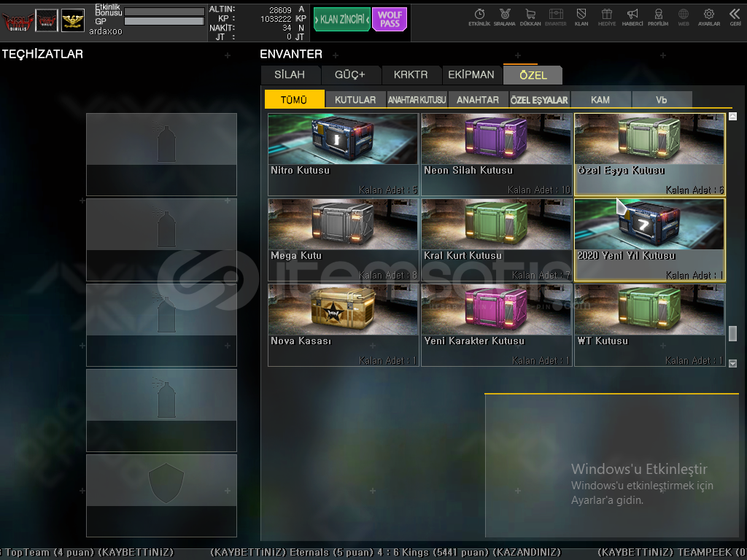Filter by KUTULAR

point(355,99)
